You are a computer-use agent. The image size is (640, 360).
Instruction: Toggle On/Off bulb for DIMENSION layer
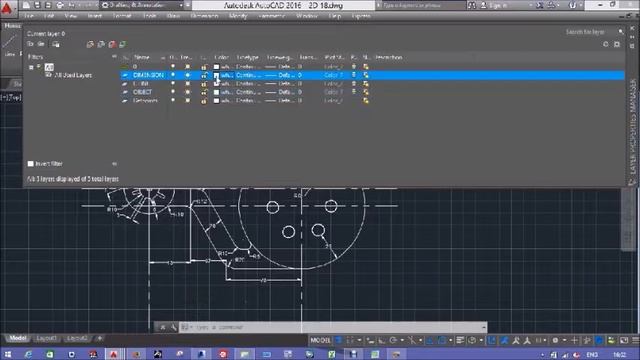pyautogui.click(x=173, y=75)
